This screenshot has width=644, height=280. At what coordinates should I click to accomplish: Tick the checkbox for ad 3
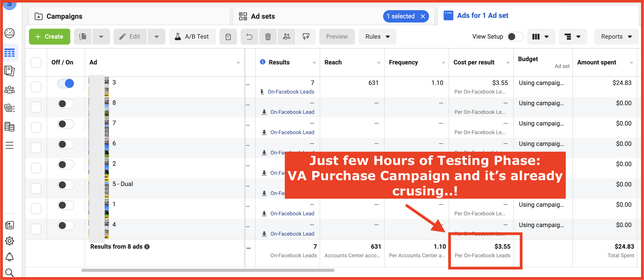click(36, 87)
